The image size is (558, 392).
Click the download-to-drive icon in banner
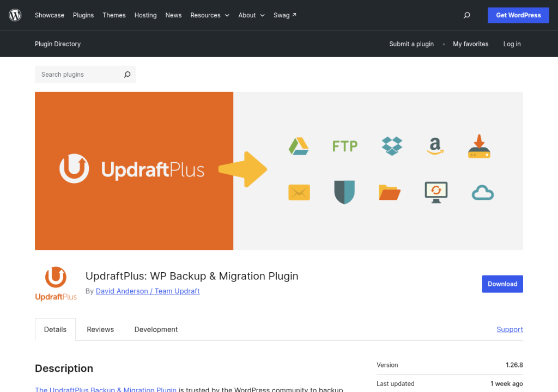tap(479, 146)
